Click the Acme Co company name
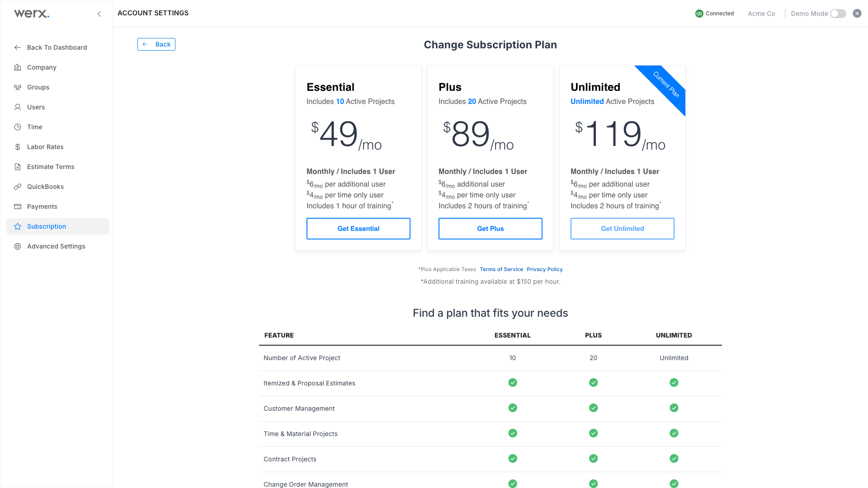This screenshot has height=488, width=868. (x=761, y=14)
